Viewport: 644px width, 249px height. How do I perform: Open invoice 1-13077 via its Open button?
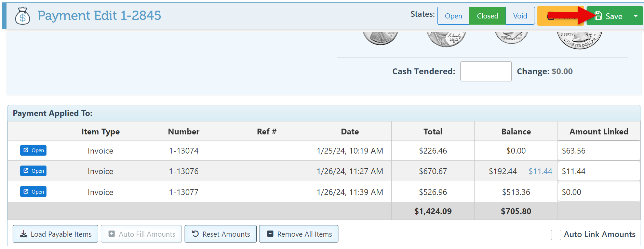click(x=33, y=192)
